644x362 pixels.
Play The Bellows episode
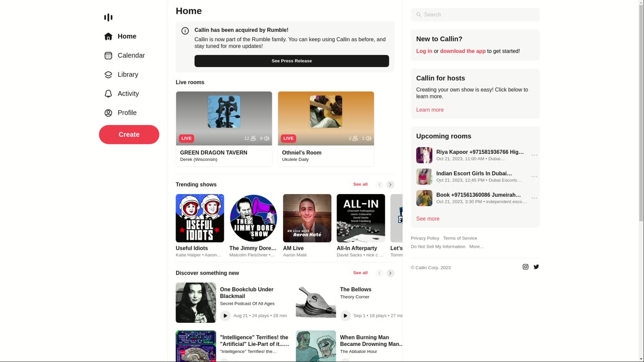(x=345, y=316)
